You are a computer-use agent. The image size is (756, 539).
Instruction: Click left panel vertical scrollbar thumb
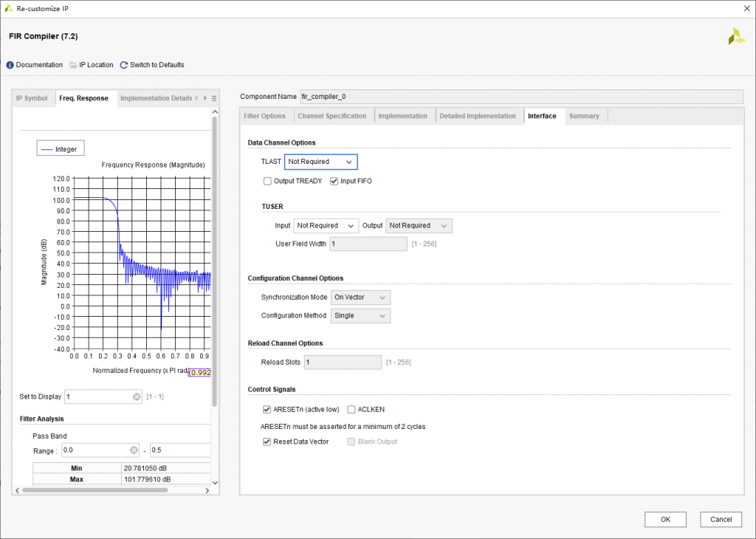(x=215, y=261)
